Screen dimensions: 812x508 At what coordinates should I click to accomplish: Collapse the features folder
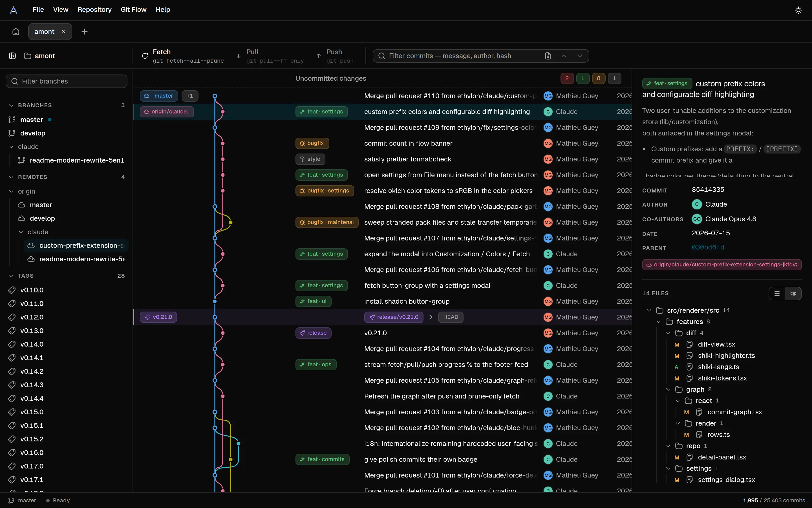tap(659, 321)
